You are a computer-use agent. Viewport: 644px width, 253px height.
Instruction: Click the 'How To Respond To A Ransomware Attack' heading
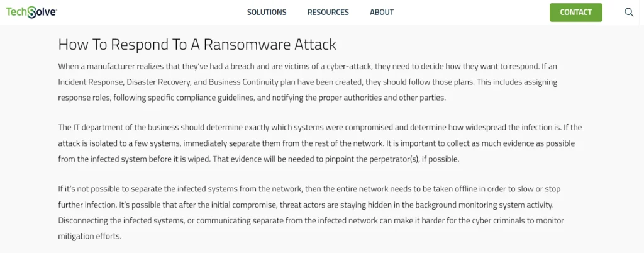pos(197,45)
